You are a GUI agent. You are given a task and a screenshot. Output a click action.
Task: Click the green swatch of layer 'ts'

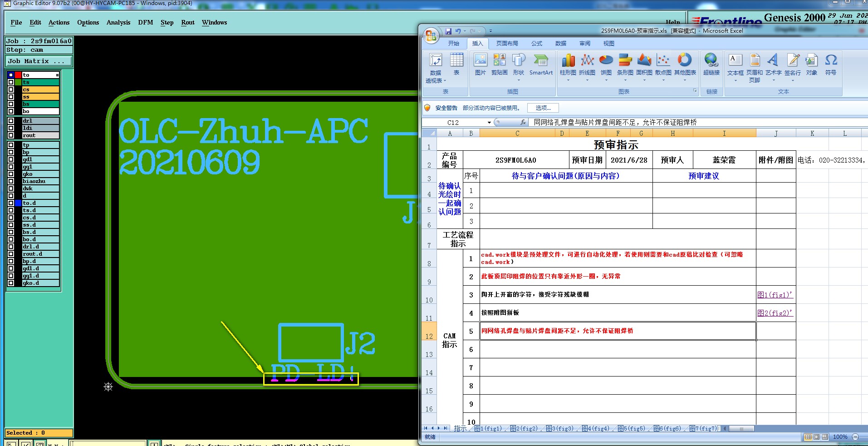coord(18,82)
